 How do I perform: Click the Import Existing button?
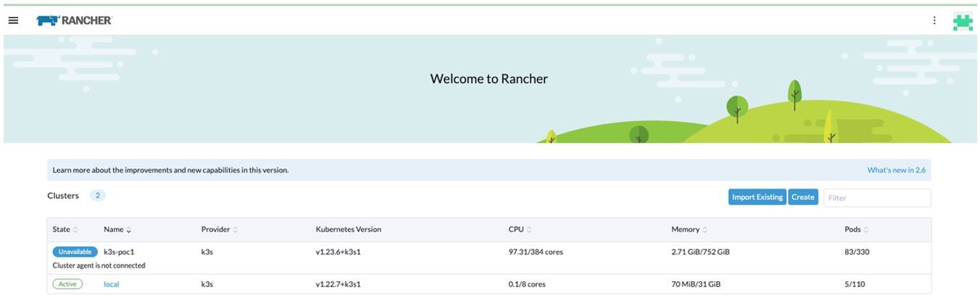757,197
